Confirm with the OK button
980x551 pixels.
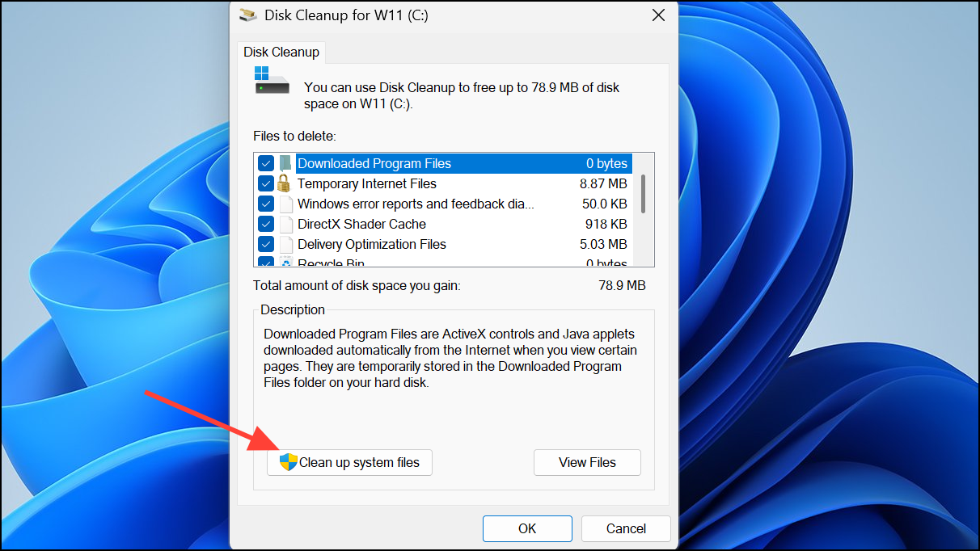(527, 528)
